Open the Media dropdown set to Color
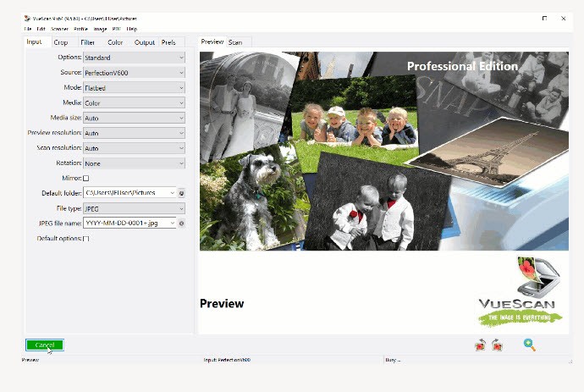584x392 pixels. [134, 102]
